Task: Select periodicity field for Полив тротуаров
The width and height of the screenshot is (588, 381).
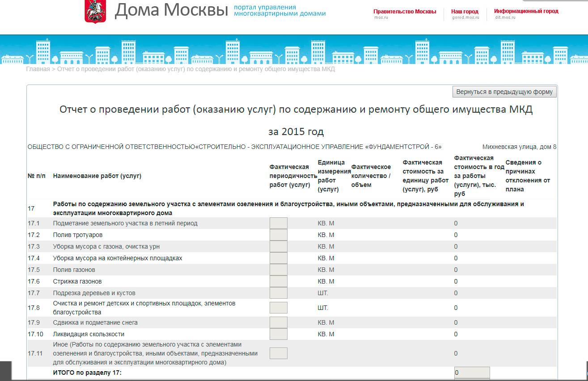Action: coord(278,235)
